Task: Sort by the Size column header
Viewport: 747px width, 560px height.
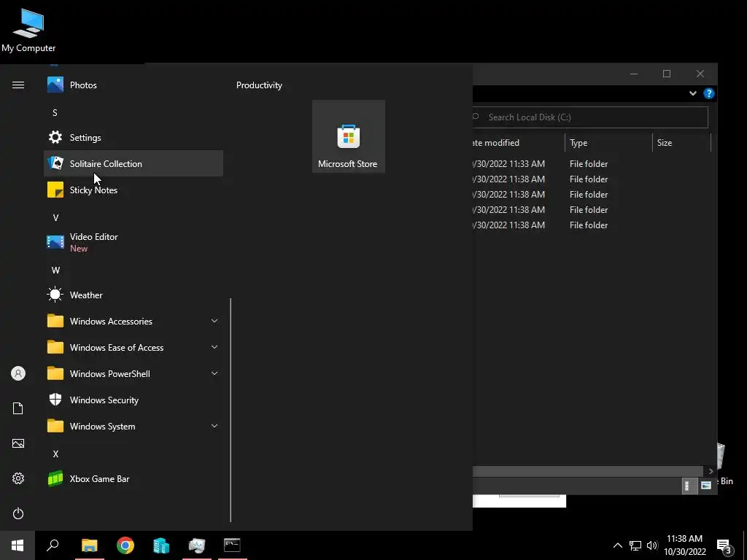Action: tap(681, 143)
